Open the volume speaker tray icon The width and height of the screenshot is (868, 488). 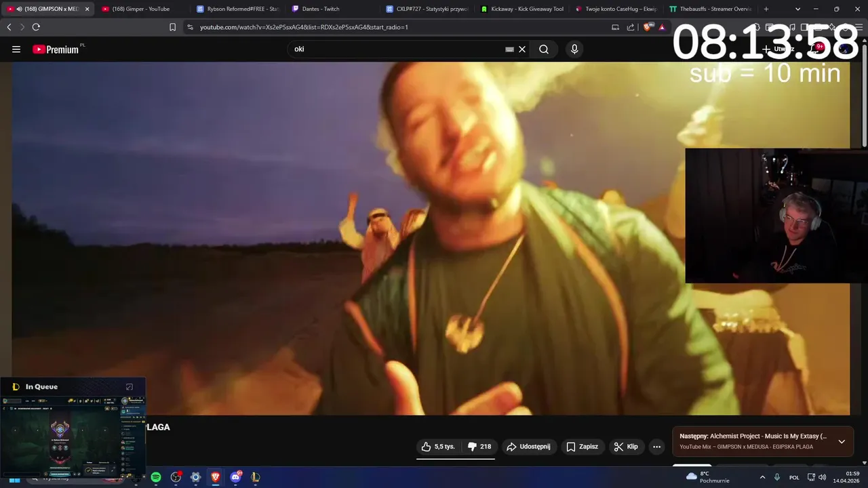coord(823,477)
